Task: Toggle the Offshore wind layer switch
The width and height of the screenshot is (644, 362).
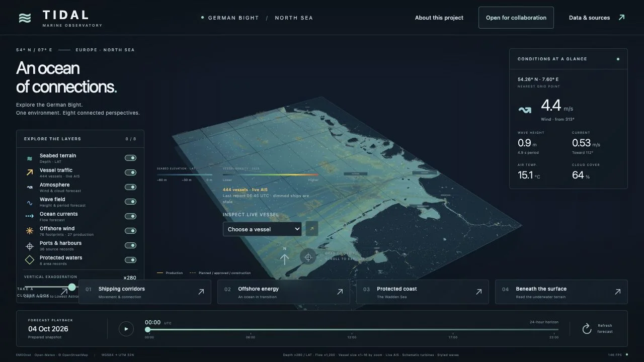Action: (x=130, y=231)
